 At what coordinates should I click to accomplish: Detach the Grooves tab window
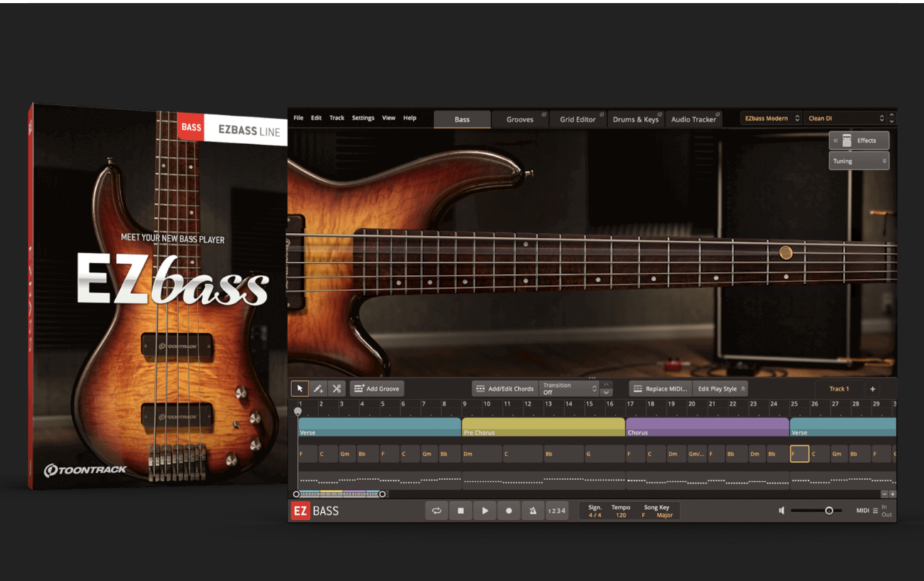(544, 114)
